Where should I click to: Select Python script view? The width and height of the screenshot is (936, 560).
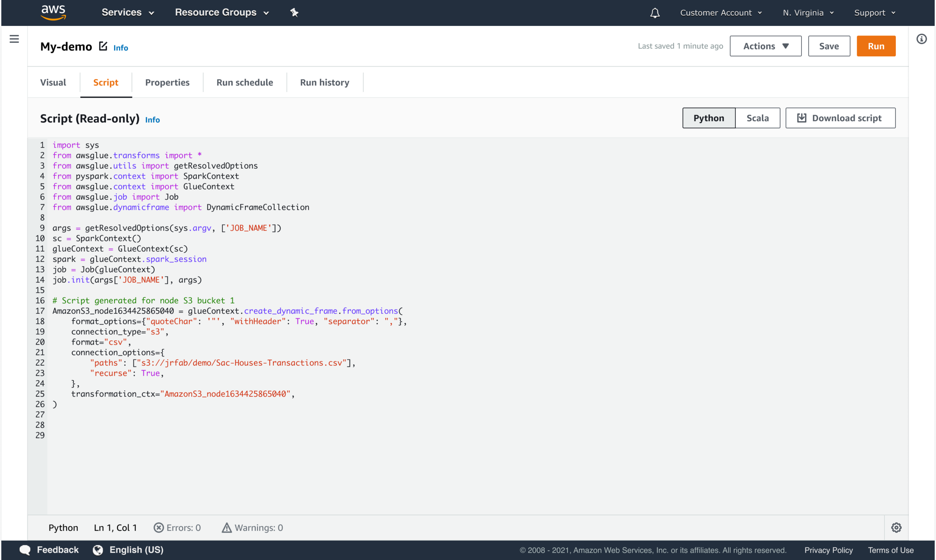[x=709, y=118]
